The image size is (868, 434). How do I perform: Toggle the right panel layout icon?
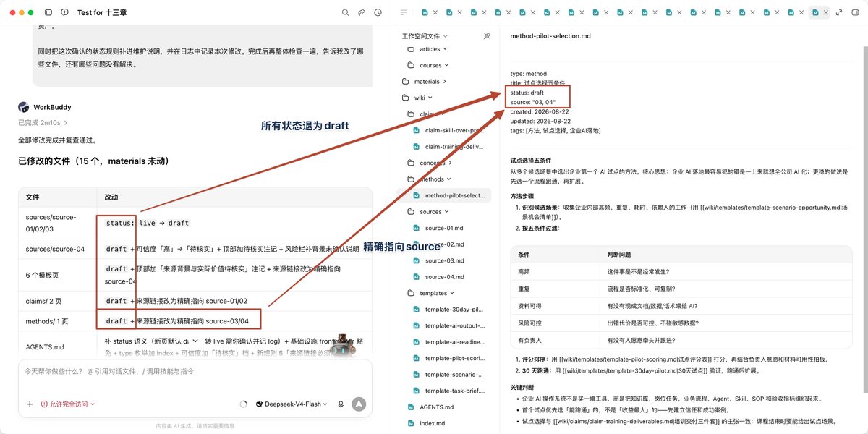point(855,12)
